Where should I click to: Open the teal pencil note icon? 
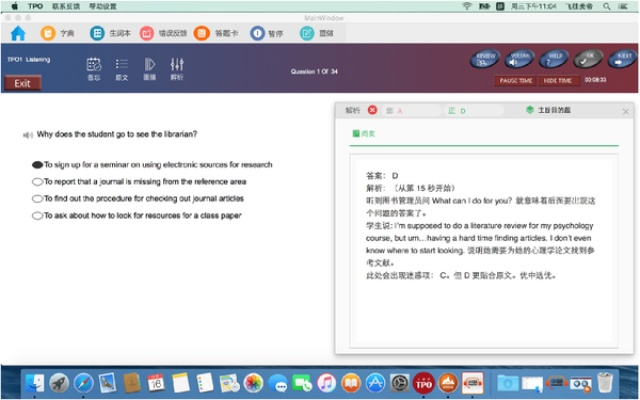tap(307, 33)
